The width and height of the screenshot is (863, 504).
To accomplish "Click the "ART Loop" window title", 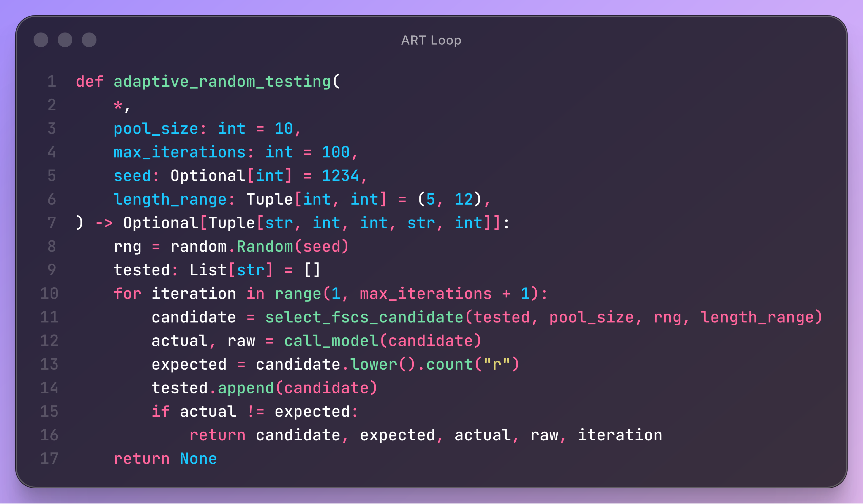I will pos(431,40).
